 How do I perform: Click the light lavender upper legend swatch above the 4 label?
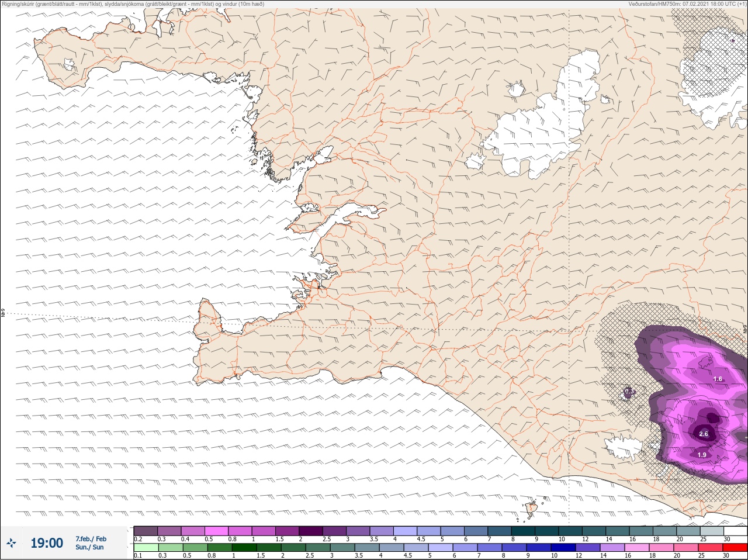[x=405, y=531]
